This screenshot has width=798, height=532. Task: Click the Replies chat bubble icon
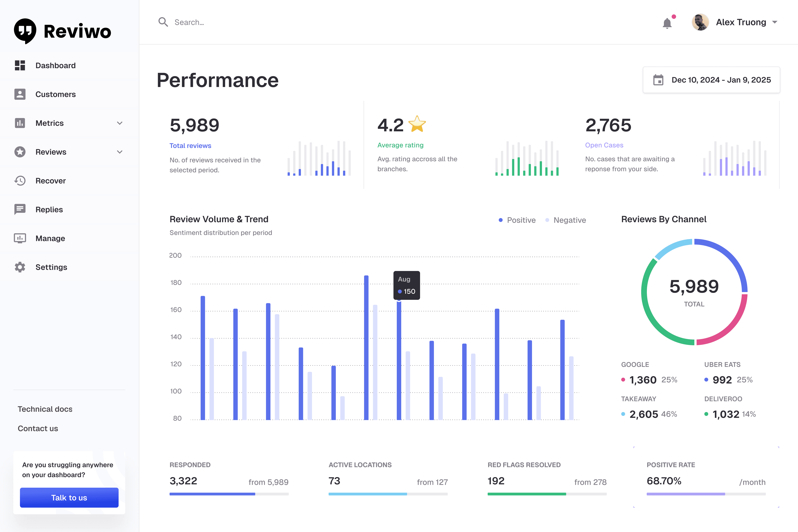tap(20, 209)
